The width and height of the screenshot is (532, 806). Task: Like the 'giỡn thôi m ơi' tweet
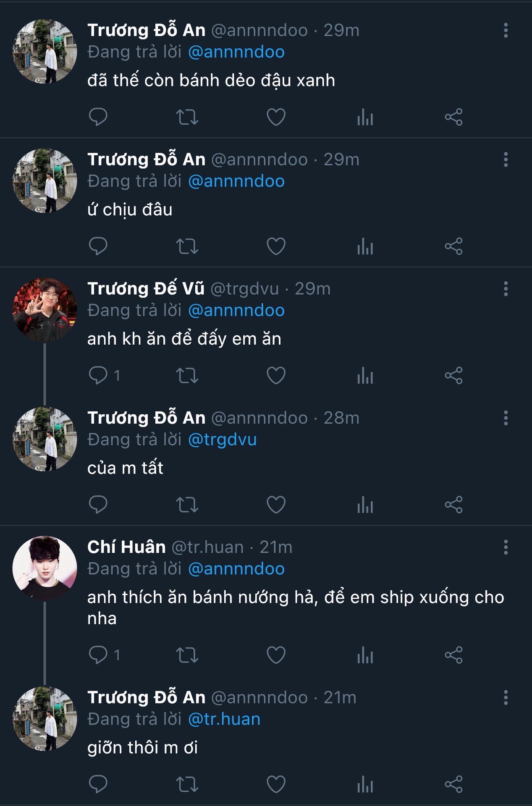coord(276,784)
